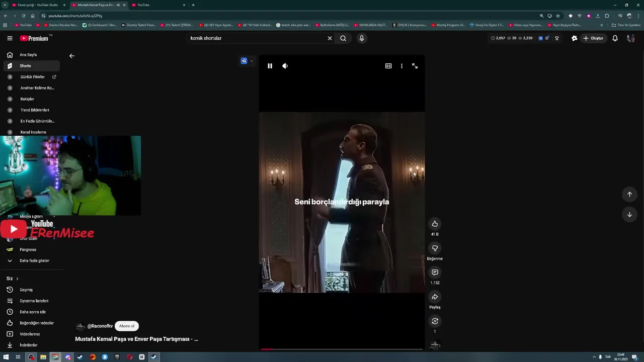
Task: Open File Explorer from the taskbar
Action: [x=43, y=357]
